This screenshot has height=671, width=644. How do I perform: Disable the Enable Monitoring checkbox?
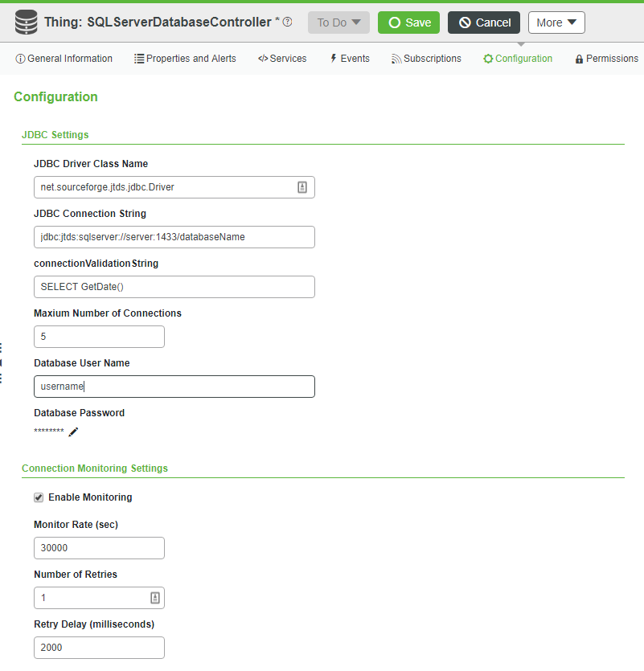point(39,497)
